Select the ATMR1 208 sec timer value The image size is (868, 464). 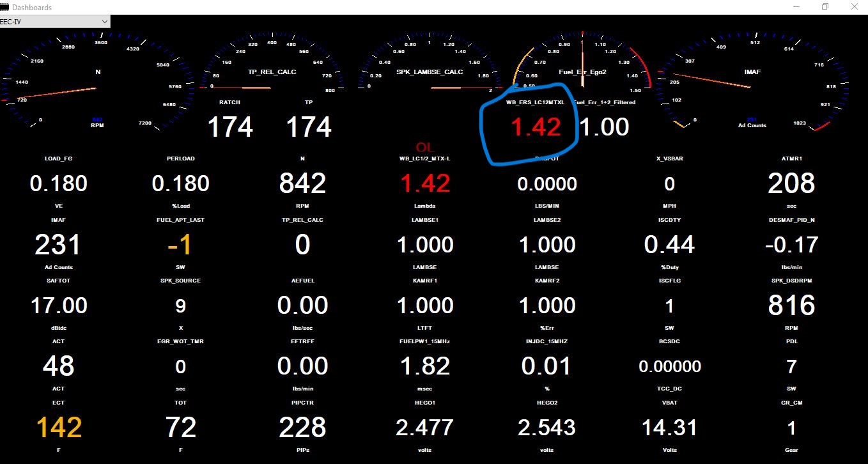click(x=791, y=184)
